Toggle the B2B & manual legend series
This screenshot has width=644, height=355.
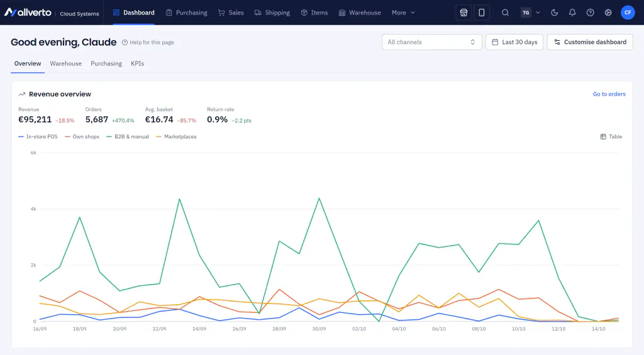coord(128,137)
